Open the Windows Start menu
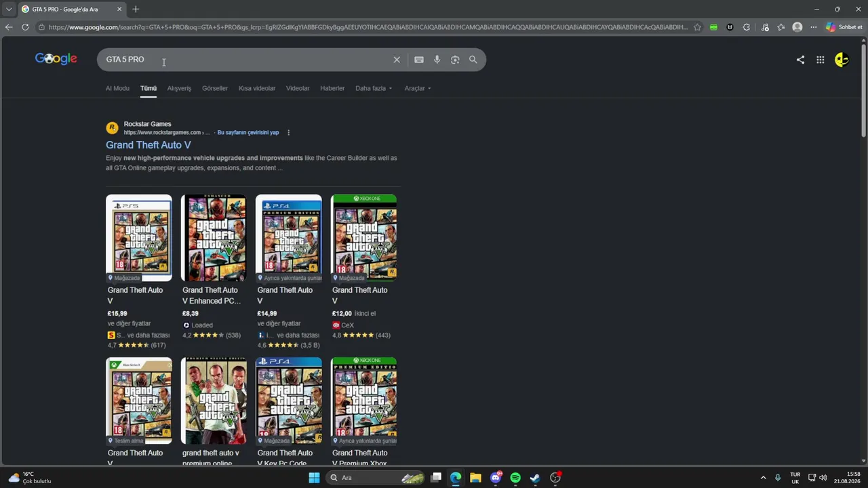This screenshot has height=488, width=868. coord(314,478)
